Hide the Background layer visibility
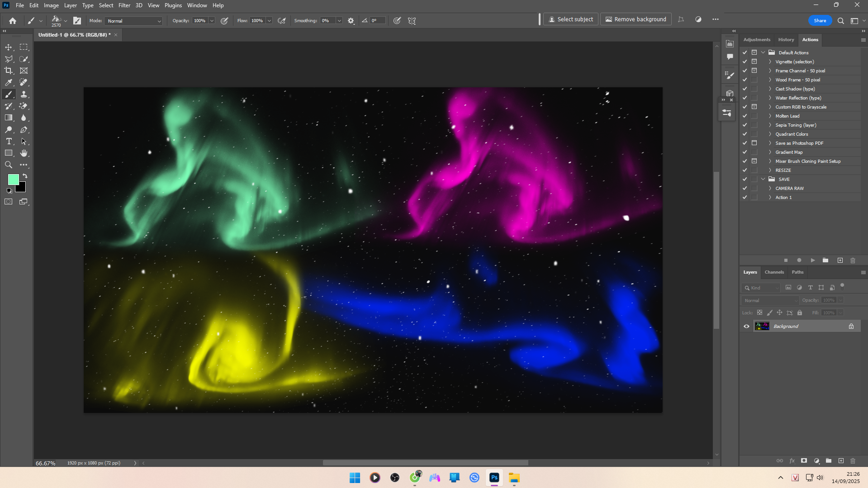 [x=746, y=326]
